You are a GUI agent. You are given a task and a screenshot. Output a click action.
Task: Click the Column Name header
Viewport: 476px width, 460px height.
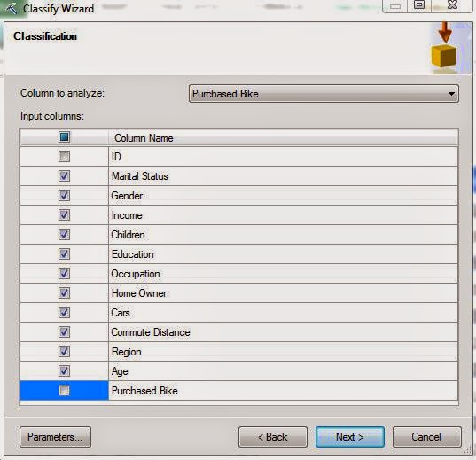pyautogui.click(x=144, y=138)
